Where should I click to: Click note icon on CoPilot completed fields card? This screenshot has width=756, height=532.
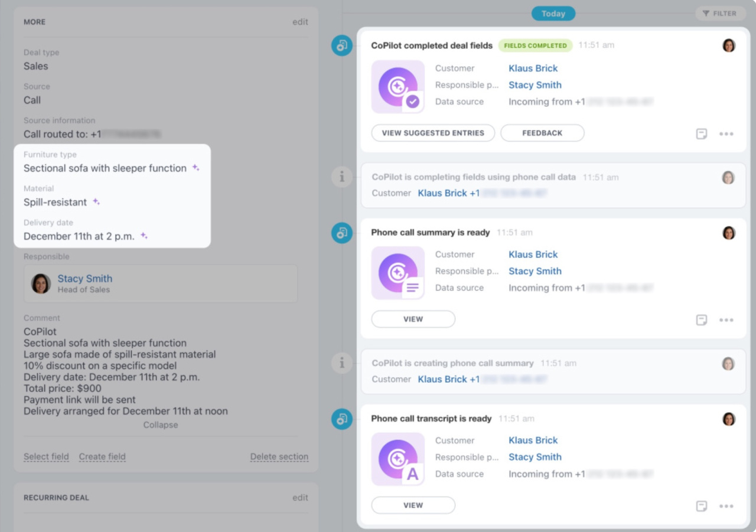702,134
